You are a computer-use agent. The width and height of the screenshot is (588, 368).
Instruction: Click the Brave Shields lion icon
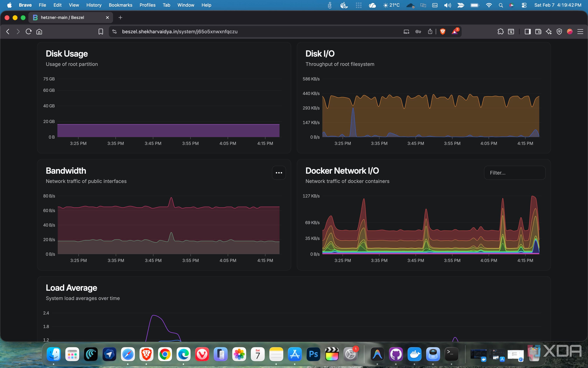pos(442,32)
